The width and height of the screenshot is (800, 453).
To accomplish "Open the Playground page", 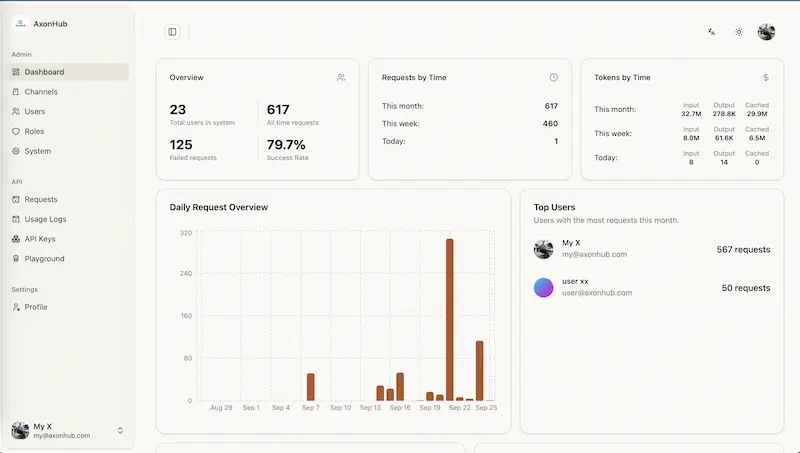I will coord(69,259).
